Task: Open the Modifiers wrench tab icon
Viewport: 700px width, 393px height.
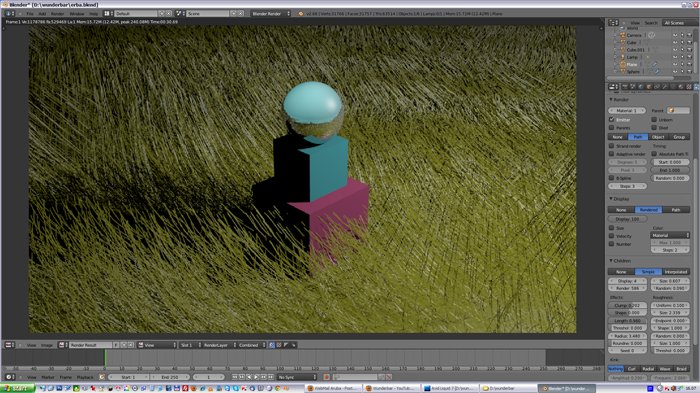Action: 665,87
